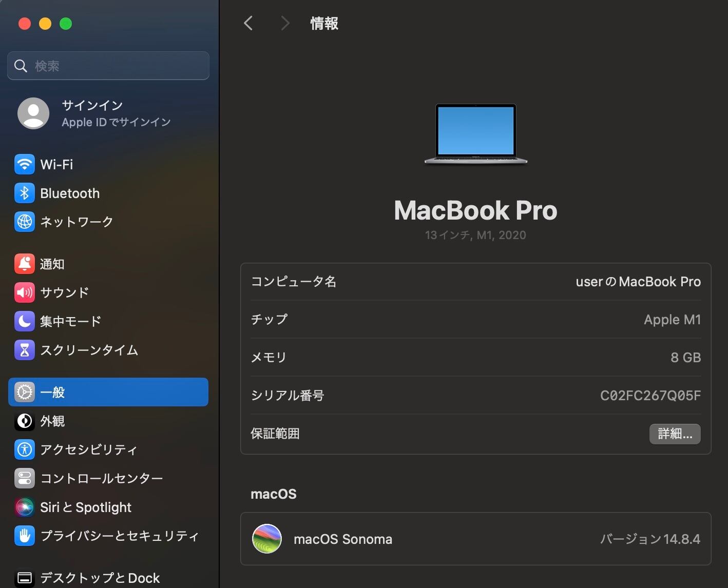Open the 外観 appearance icon

point(25,421)
